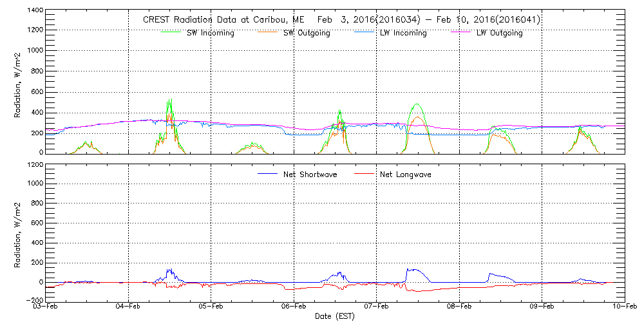Click the 10-Feb date on the x-axis
Image resolution: width=644 pixels, height=322 pixels.
tap(623, 307)
